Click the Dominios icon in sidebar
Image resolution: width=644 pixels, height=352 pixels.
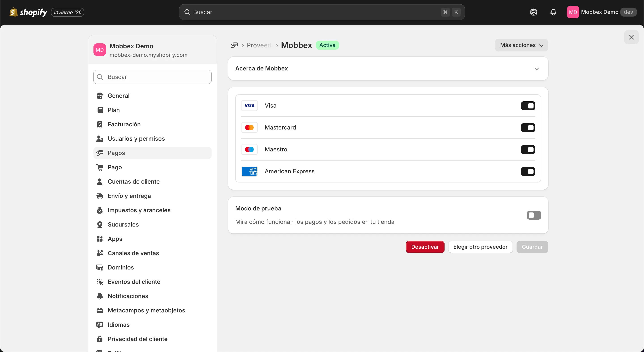[x=100, y=267]
